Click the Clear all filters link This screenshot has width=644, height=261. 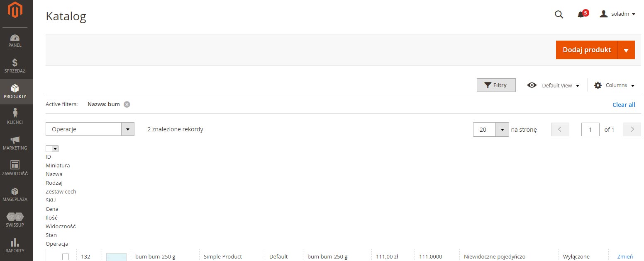pyautogui.click(x=624, y=105)
